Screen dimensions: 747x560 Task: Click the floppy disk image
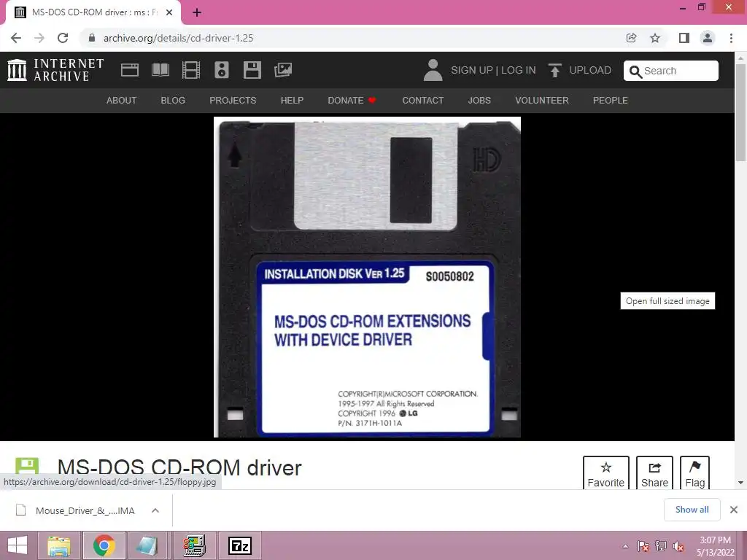click(367, 276)
